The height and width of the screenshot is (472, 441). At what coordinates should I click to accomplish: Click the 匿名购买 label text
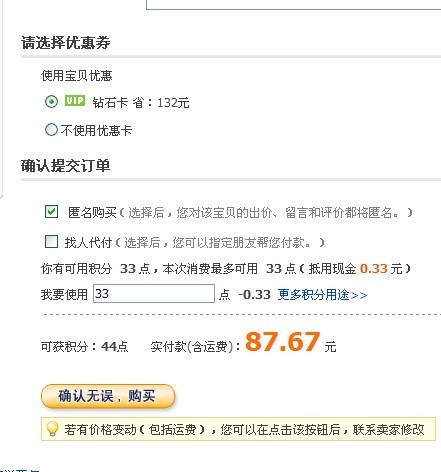[92, 212]
